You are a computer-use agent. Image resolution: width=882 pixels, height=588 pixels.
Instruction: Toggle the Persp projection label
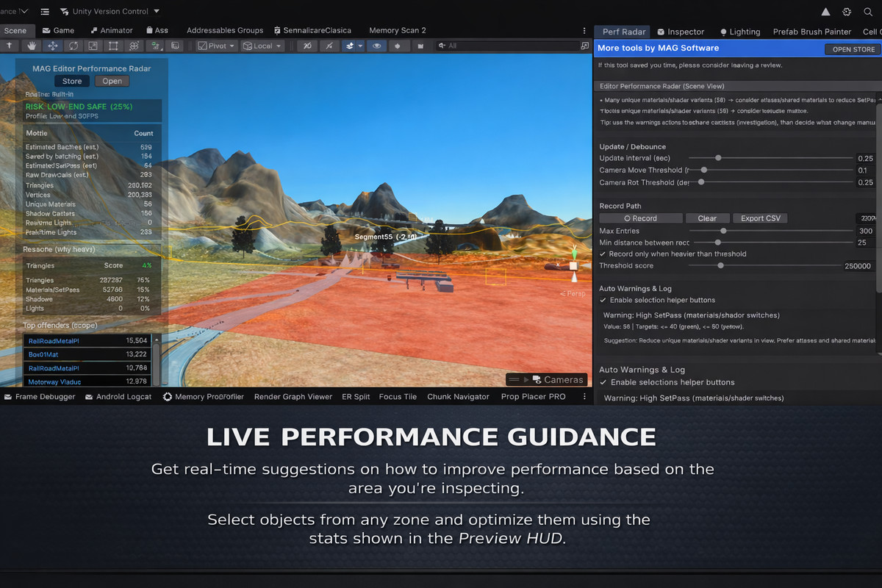[573, 293]
